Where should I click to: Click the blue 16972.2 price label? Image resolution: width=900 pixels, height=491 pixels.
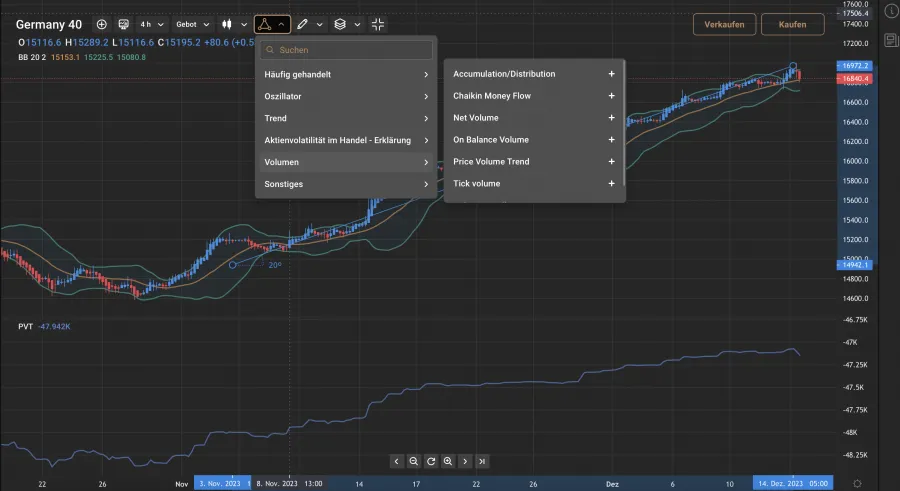click(x=855, y=65)
